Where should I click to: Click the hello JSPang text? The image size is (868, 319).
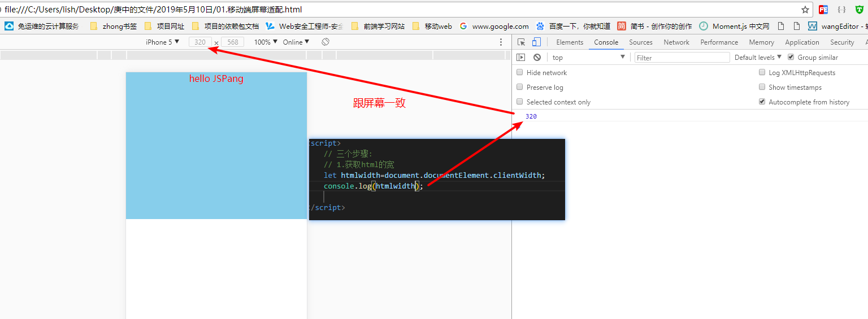point(216,79)
